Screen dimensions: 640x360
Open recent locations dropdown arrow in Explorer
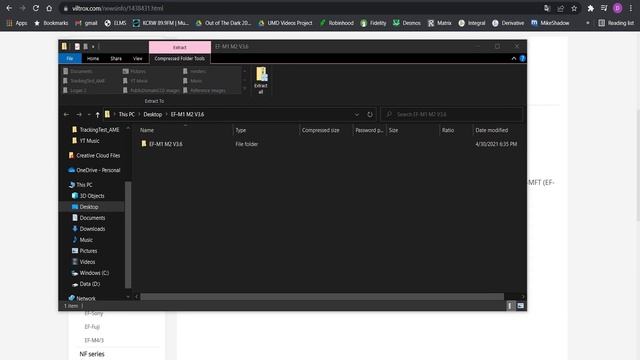[89, 115]
